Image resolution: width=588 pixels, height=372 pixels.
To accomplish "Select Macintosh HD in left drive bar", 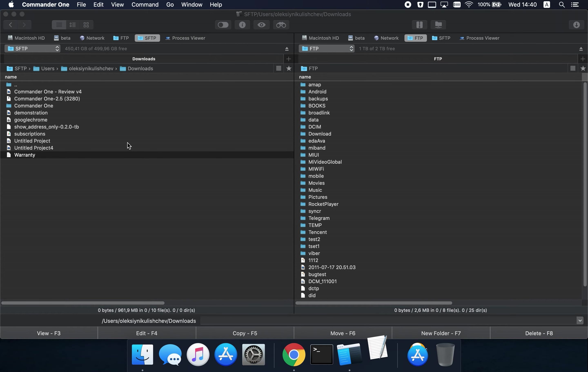I will click(26, 38).
